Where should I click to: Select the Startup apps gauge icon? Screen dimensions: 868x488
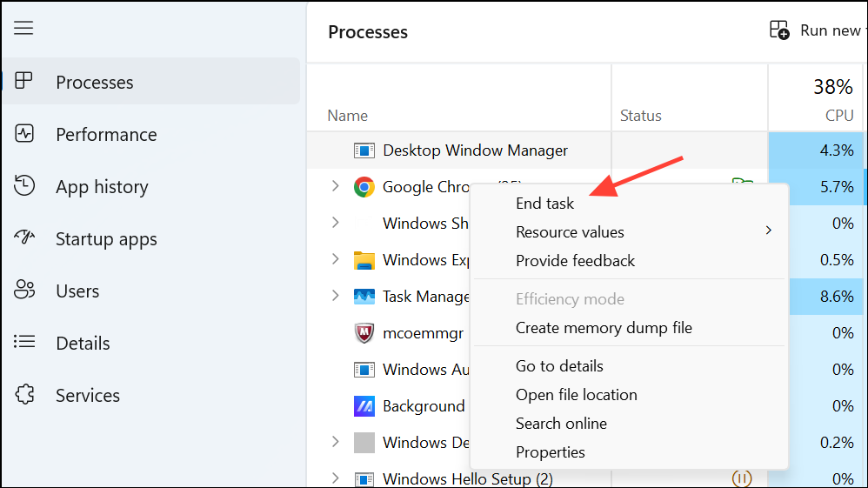24,238
